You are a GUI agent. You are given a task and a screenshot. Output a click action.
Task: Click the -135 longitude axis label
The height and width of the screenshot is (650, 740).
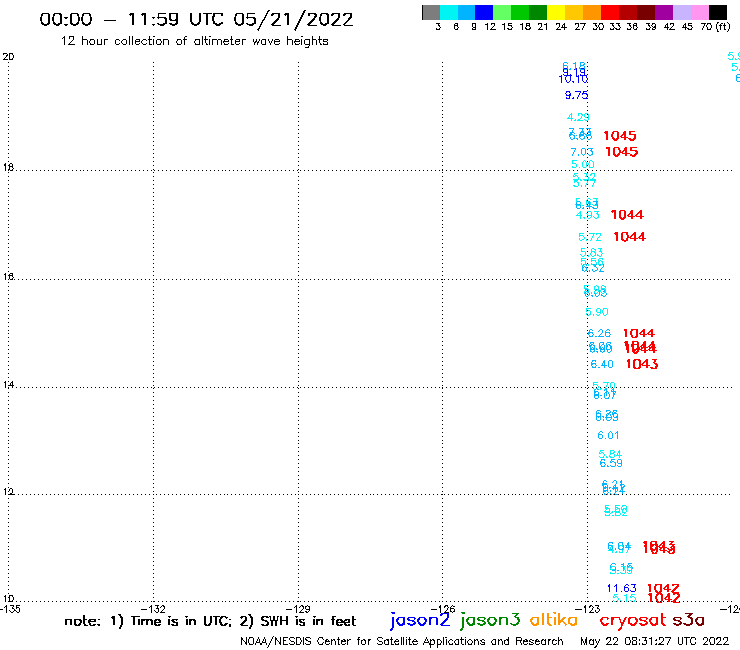point(10,609)
